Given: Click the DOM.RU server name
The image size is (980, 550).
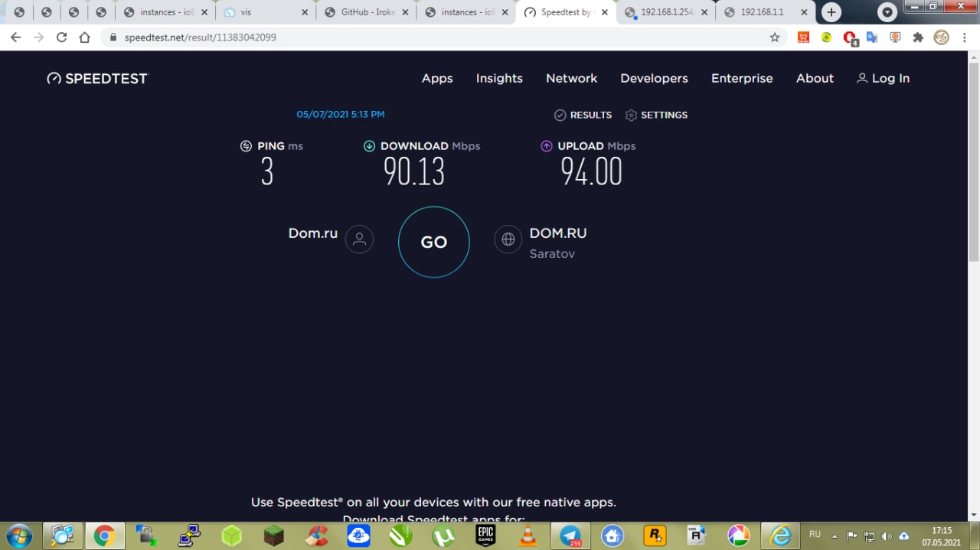Looking at the screenshot, I should click(x=558, y=233).
